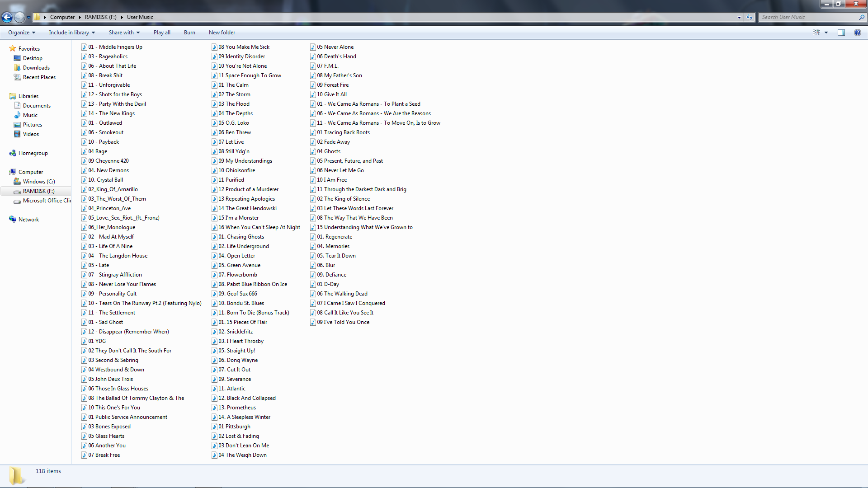
Task: Click music file icon for '01 The Calm'
Action: click(x=214, y=85)
